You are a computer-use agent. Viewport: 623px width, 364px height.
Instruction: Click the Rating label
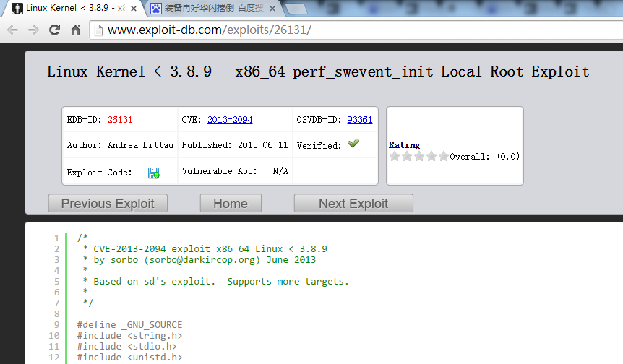[404, 145]
